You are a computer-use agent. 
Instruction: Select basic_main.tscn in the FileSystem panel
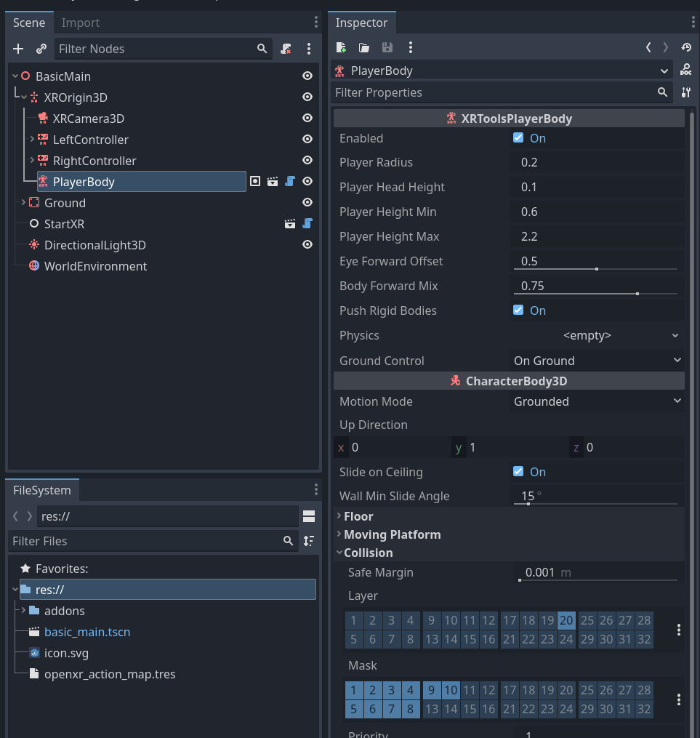pos(87,632)
